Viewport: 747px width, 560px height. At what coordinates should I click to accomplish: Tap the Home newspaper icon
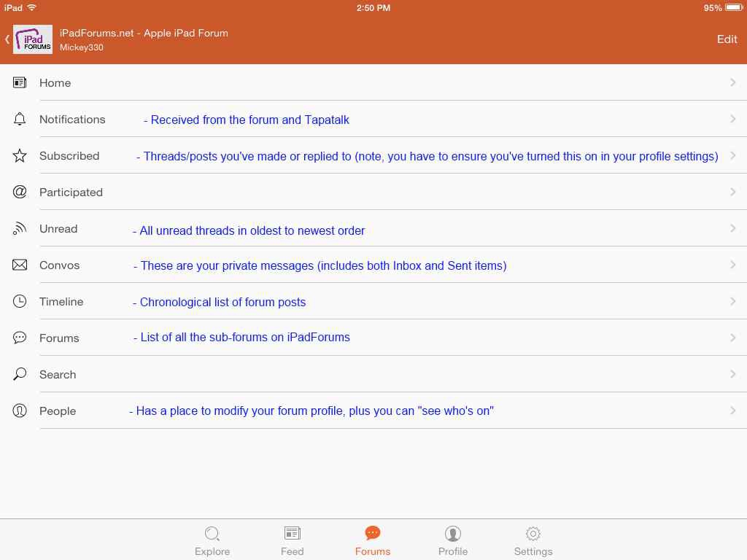20,82
